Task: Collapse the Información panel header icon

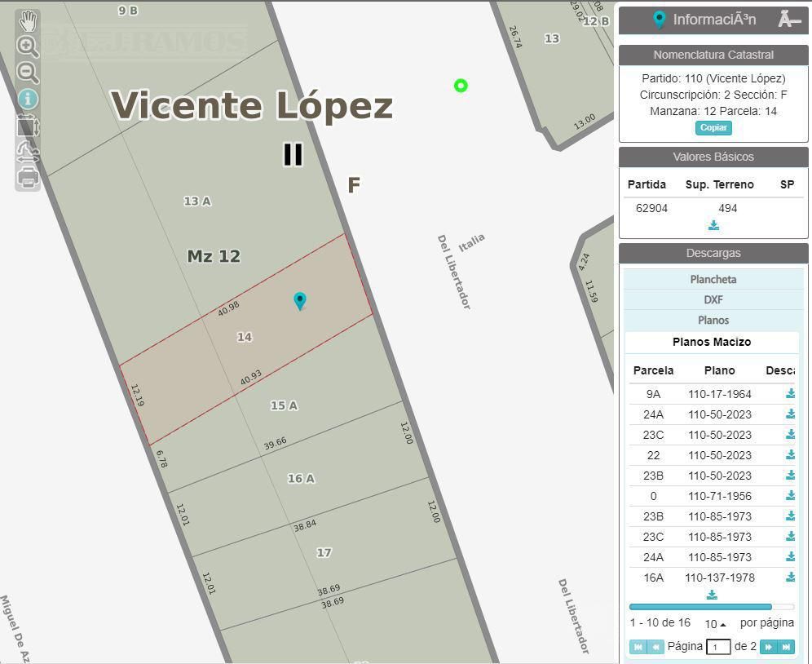Action: [788, 20]
